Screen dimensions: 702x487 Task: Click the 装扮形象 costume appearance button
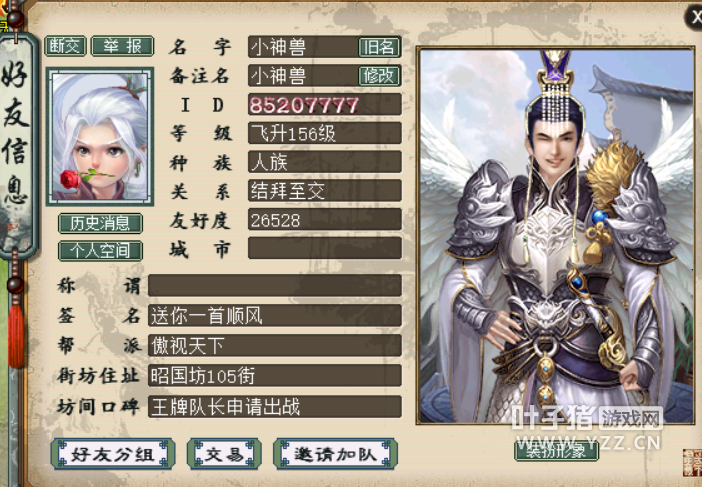coord(556,450)
